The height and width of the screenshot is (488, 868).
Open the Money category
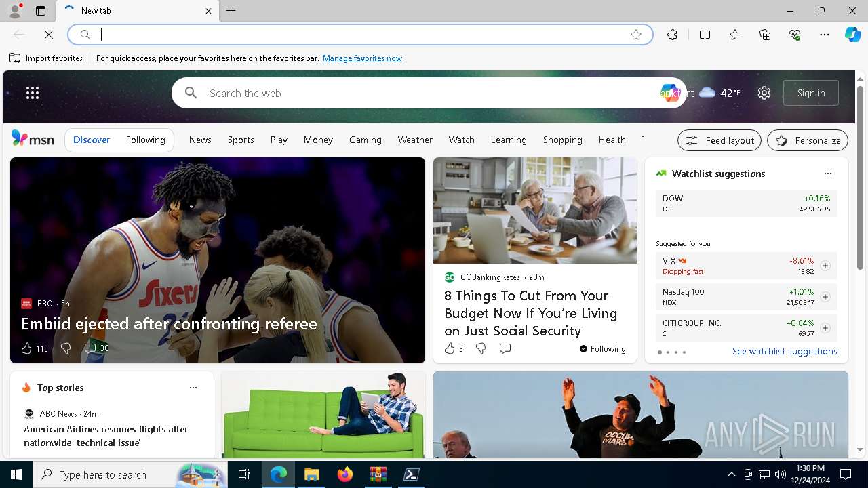coord(318,140)
